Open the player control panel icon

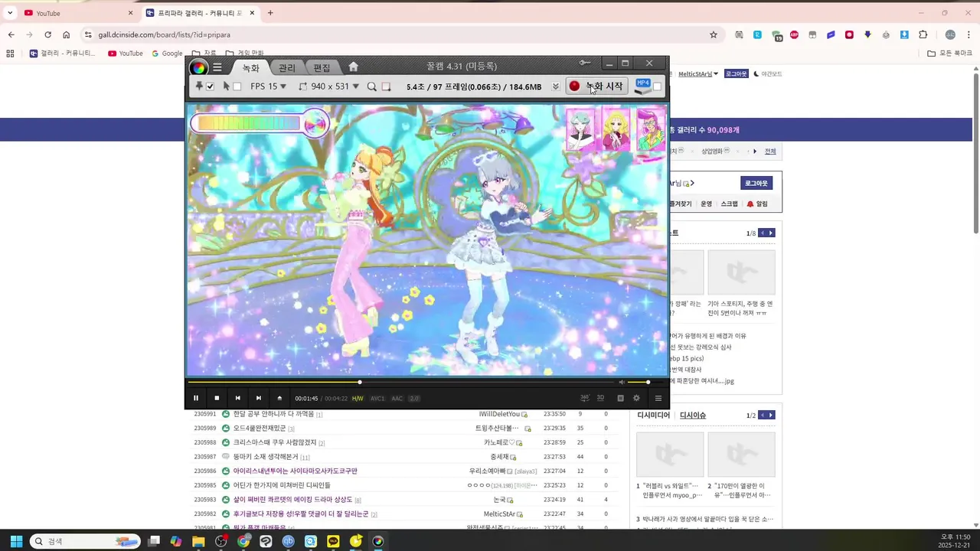(620, 398)
